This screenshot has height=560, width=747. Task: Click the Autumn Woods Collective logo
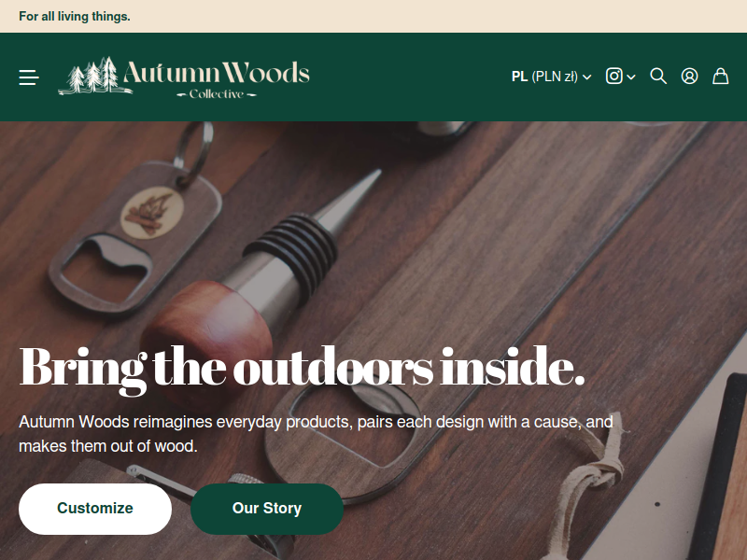pyautogui.click(x=184, y=77)
